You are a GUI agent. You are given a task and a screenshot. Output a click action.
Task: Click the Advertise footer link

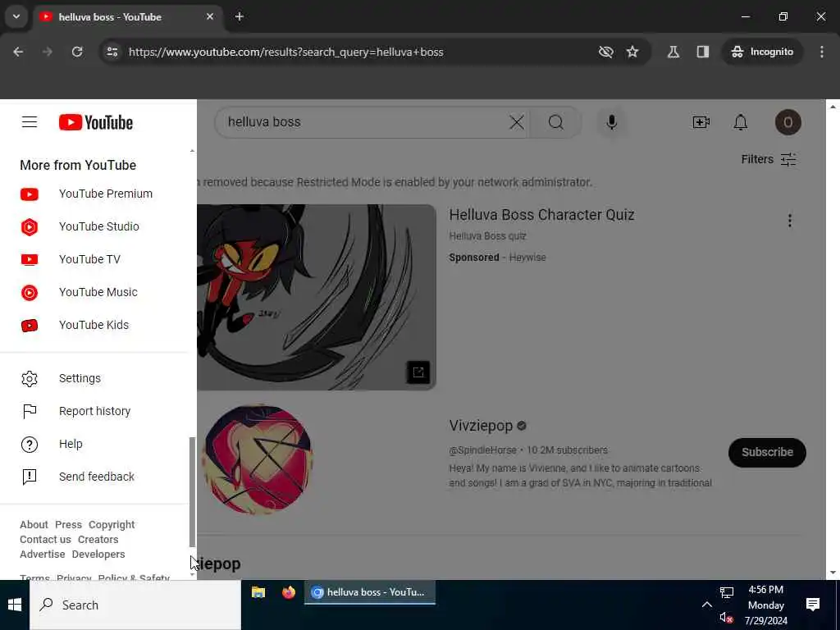pos(43,554)
